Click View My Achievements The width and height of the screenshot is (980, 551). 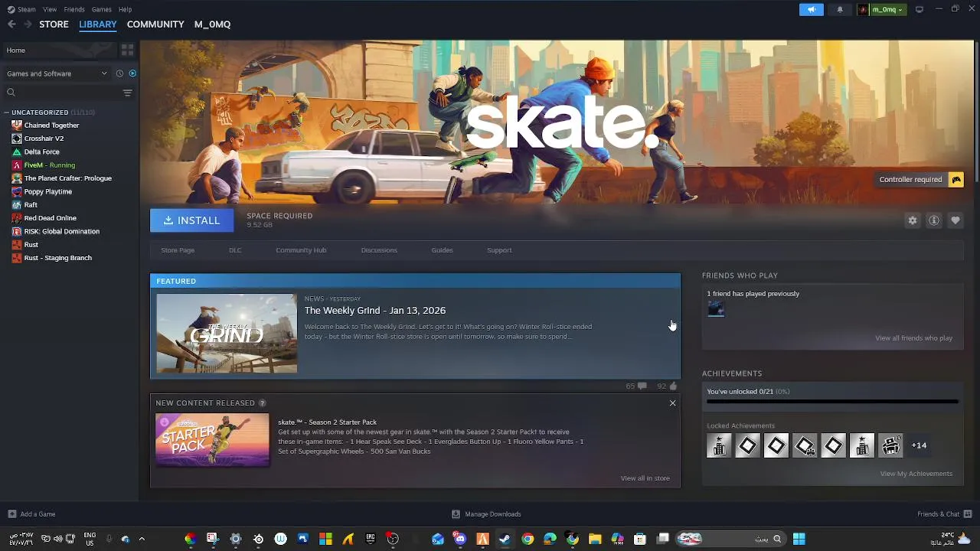pyautogui.click(x=916, y=474)
